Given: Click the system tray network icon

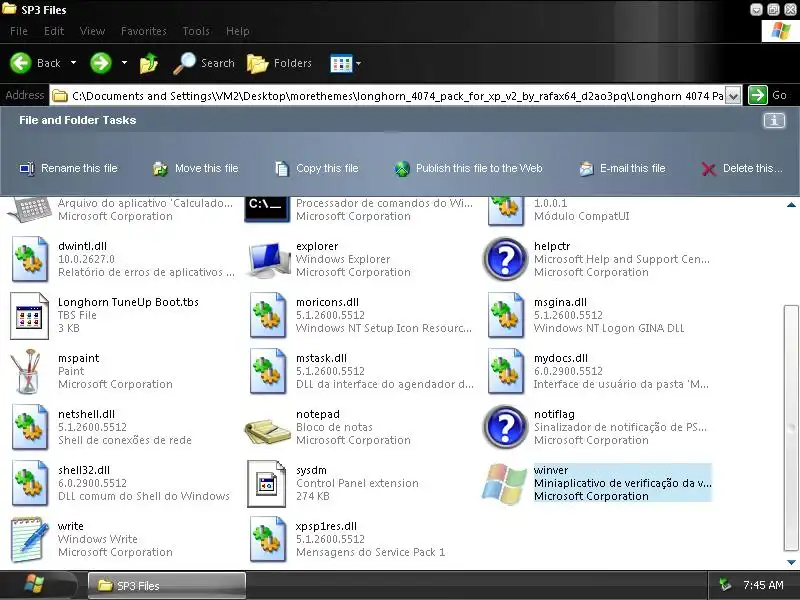Looking at the screenshot, I should (x=725, y=585).
